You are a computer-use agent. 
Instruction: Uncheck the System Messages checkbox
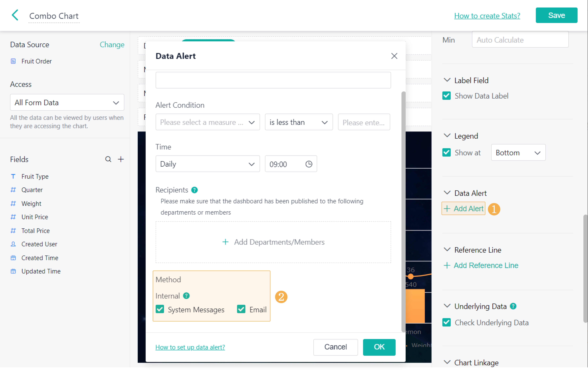(160, 309)
